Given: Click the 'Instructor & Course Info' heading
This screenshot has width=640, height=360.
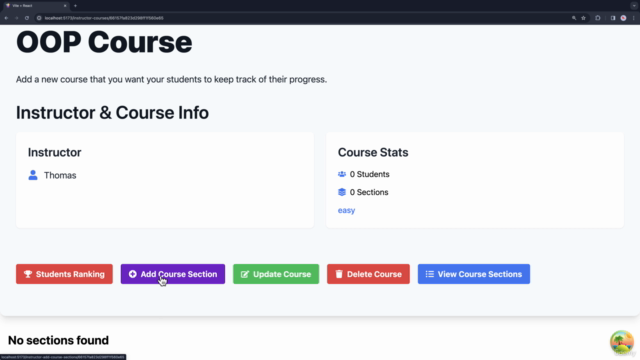Looking at the screenshot, I should pyautogui.click(x=112, y=113).
